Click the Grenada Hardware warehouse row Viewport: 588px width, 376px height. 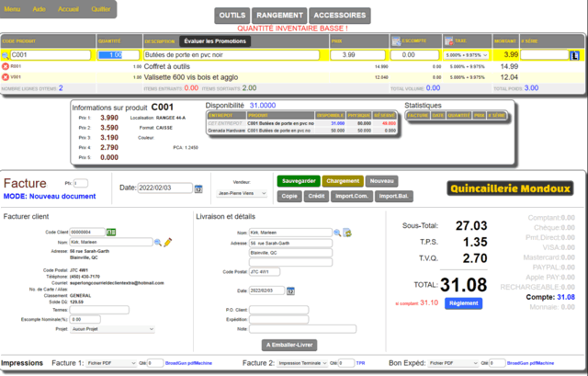coord(302,131)
